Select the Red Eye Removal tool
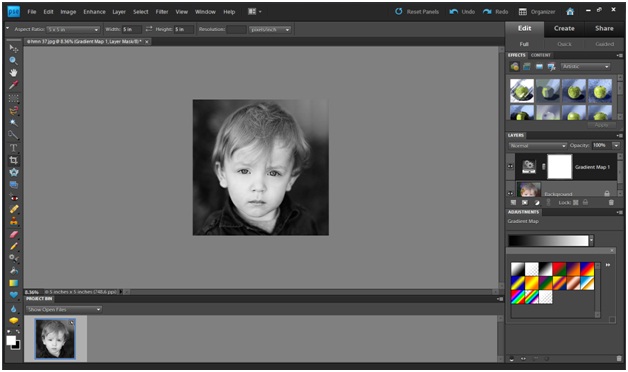The image size is (628, 372). [x=14, y=198]
